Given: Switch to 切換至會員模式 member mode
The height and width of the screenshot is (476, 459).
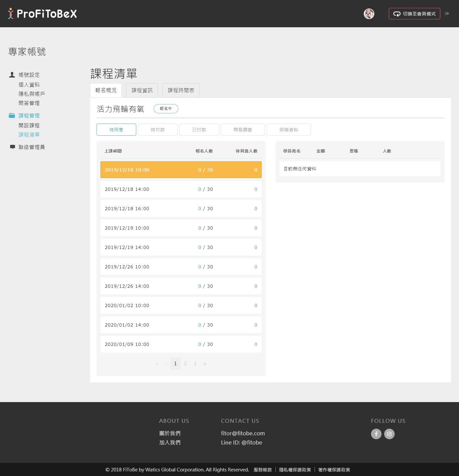Looking at the screenshot, I should (x=414, y=14).
